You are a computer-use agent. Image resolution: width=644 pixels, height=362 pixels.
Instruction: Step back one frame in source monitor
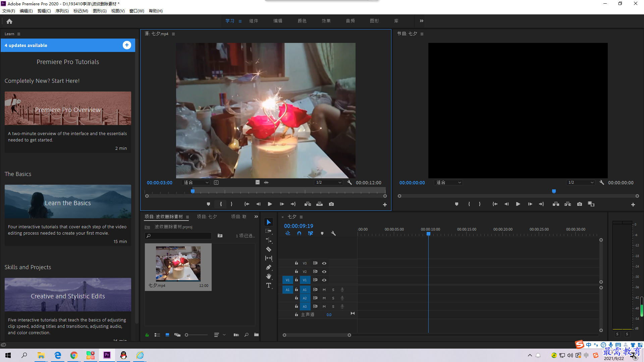pos(258,204)
